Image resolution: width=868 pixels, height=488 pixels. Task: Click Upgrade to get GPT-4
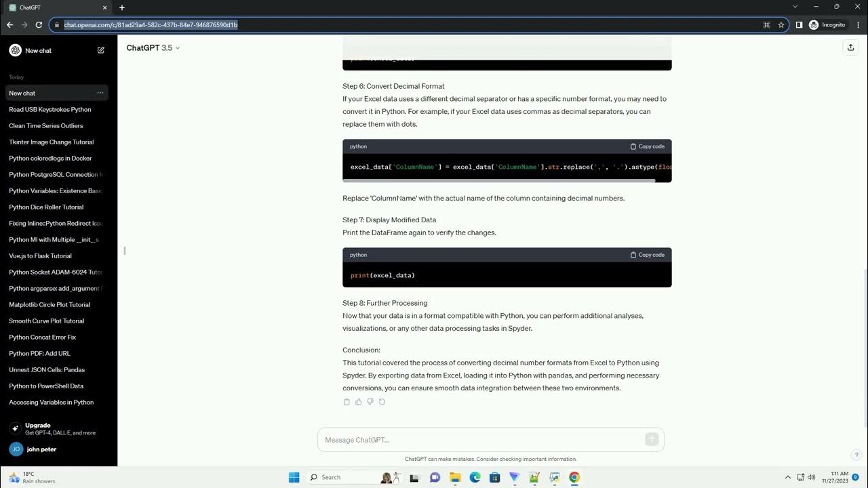(x=56, y=428)
